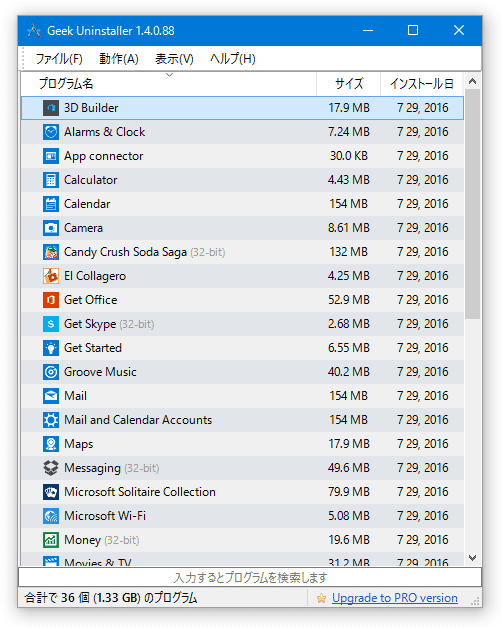Select the App connector entry

[104, 156]
